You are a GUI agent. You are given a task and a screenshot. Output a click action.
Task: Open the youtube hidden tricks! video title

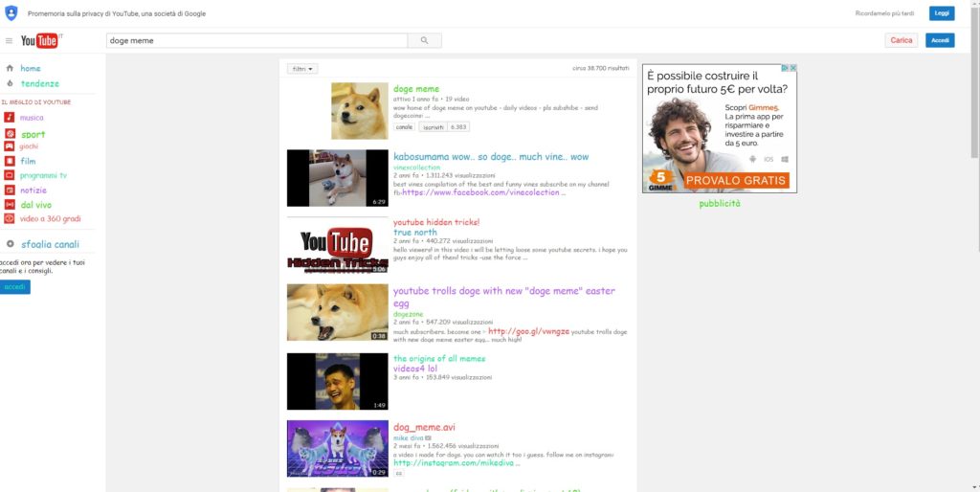click(436, 222)
